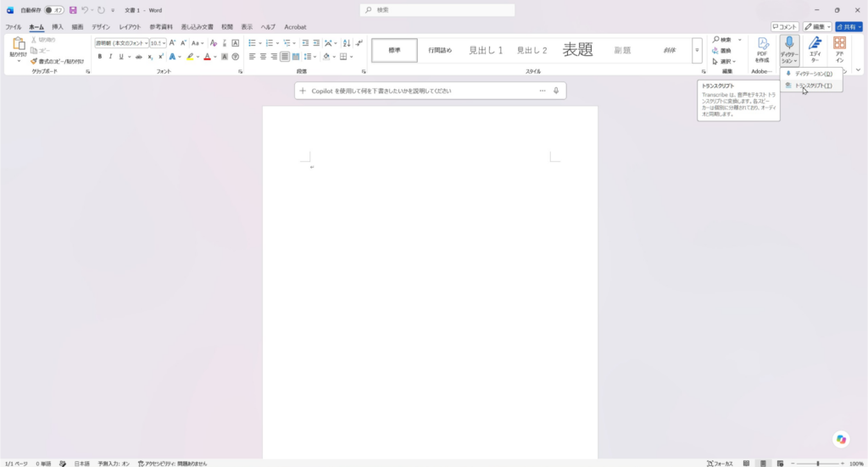The image size is (868, 467).
Task: Apply the 表題 style
Action: [577, 50]
